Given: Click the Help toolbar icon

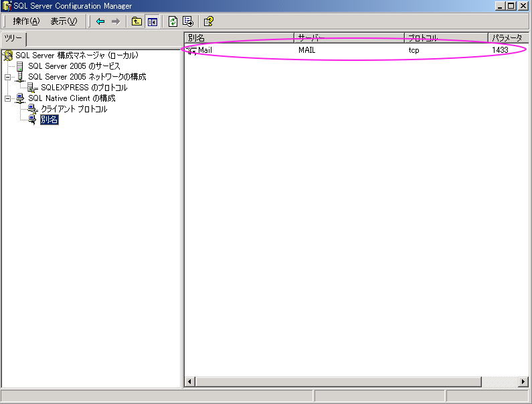Looking at the screenshot, I should point(208,21).
